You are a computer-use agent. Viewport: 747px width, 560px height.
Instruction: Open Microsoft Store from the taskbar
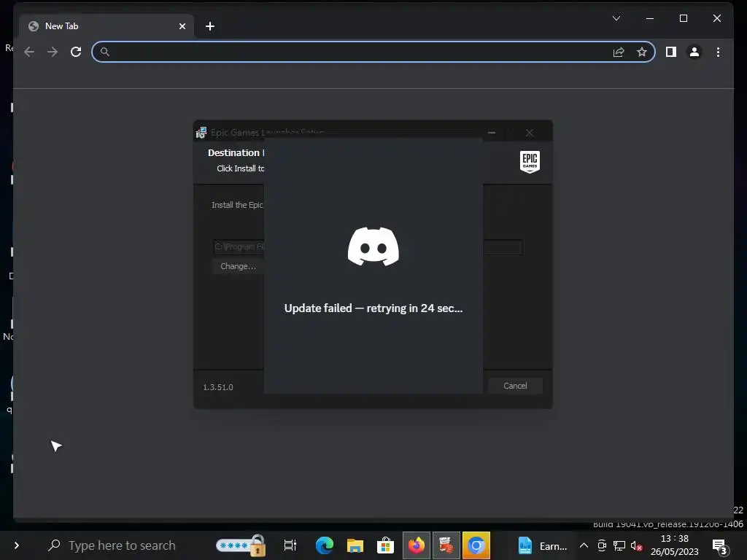tap(385, 545)
